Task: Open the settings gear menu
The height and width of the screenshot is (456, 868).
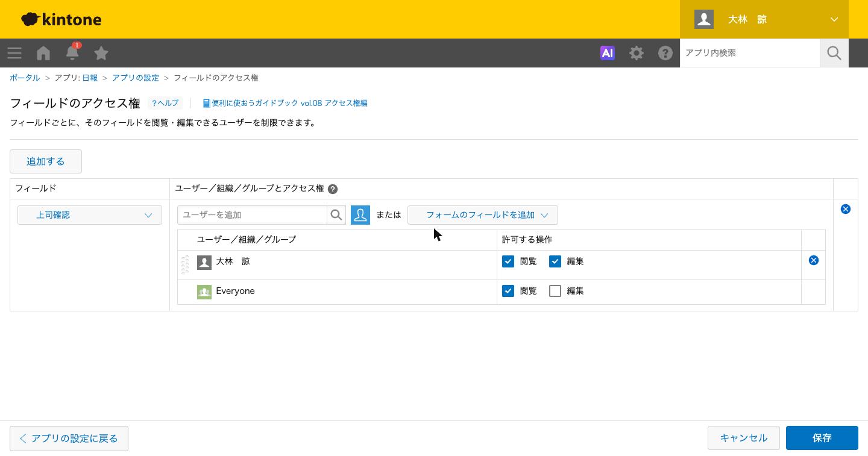Action: [x=637, y=53]
